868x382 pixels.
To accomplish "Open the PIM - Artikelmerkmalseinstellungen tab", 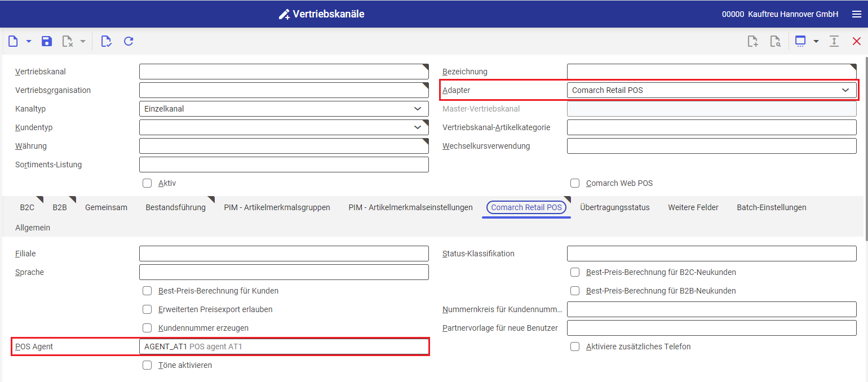I will coord(410,207).
